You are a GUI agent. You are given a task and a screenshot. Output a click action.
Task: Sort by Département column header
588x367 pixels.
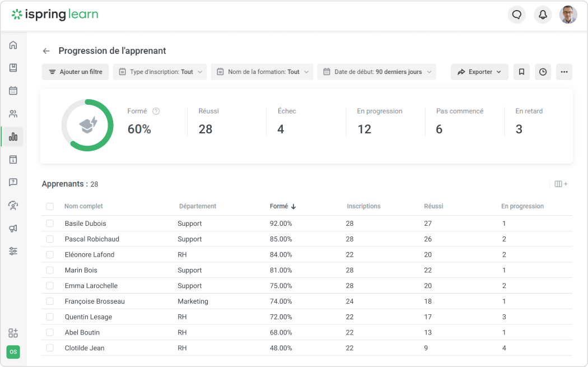tap(198, 206)
